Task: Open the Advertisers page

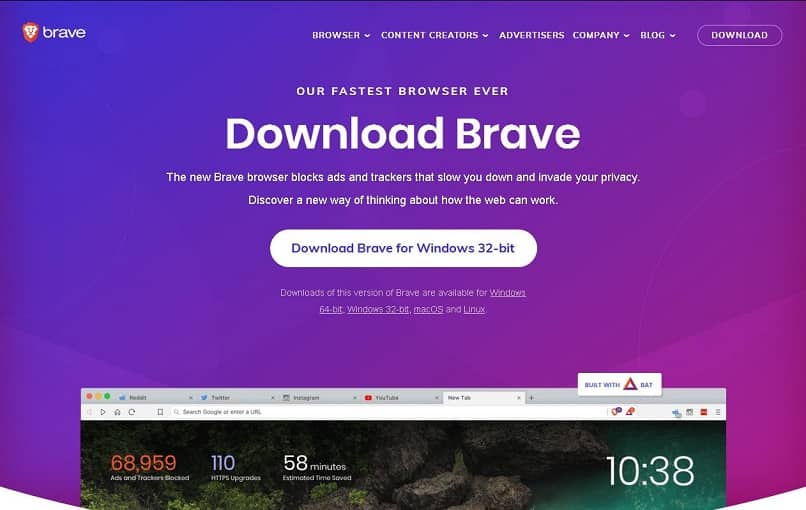Action: (x=532, y=35)
